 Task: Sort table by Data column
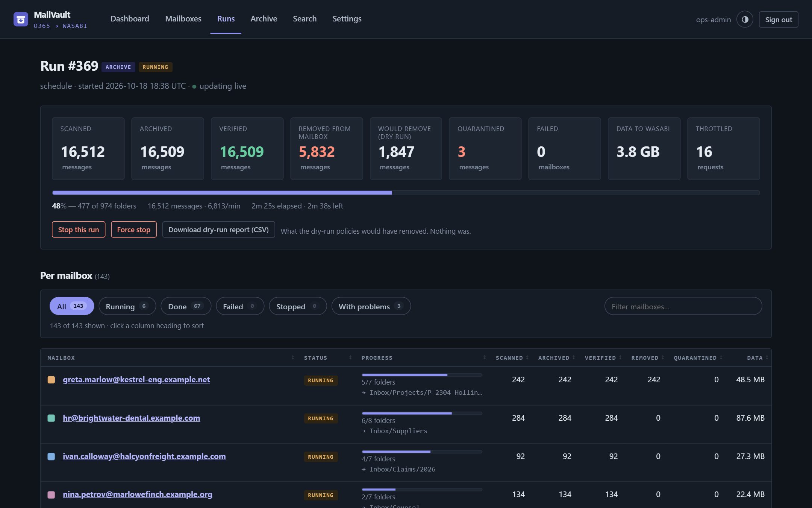click(x=757, y=358)
